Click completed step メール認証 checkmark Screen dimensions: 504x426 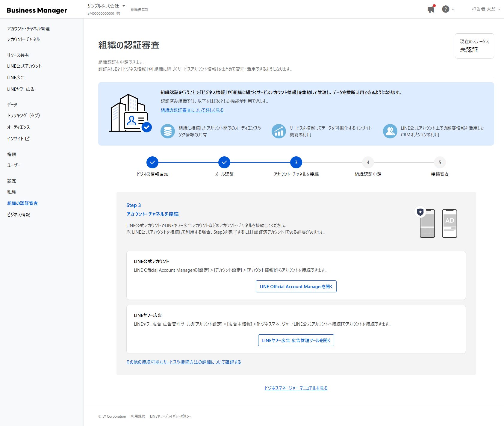coord(224,162)
